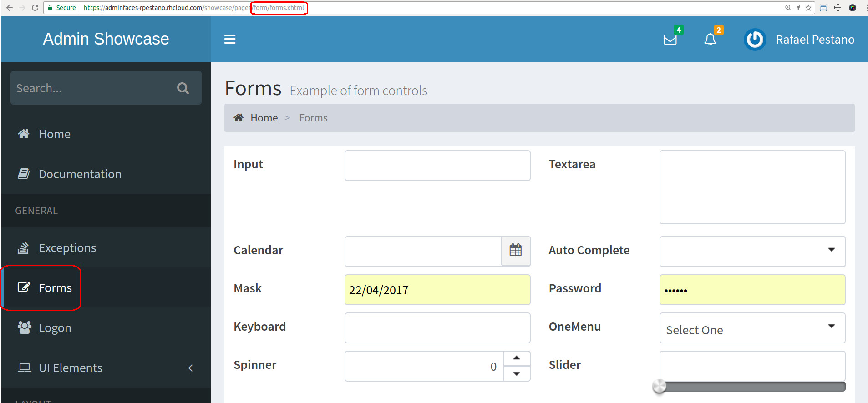
Task: Click the Password field
Action: [752, 290]
